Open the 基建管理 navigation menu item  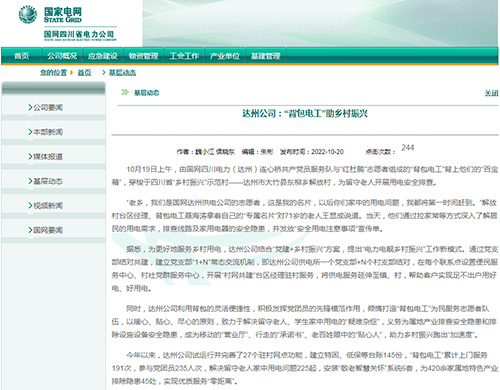[x=265, y=56]
